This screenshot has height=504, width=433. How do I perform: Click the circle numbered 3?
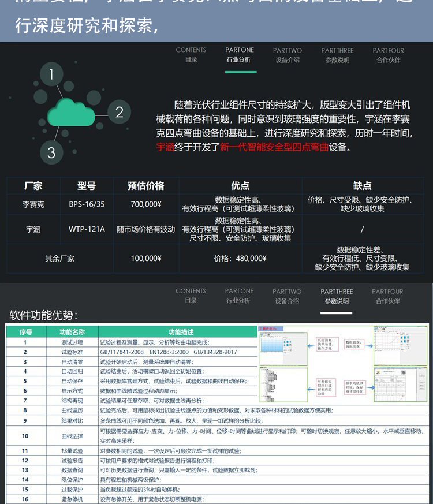(x=51, y=152)
